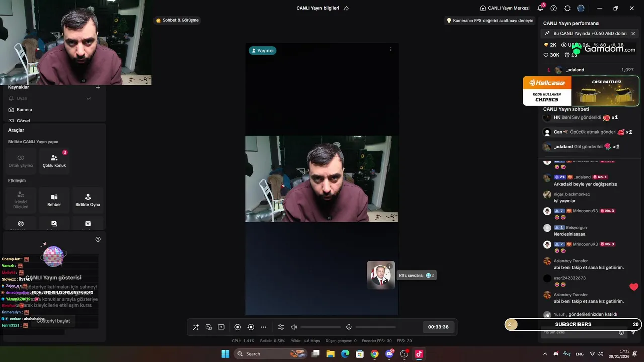Open the profile avatar menu
The width and height of the screenshot is (644, 362).
point(581,8)
